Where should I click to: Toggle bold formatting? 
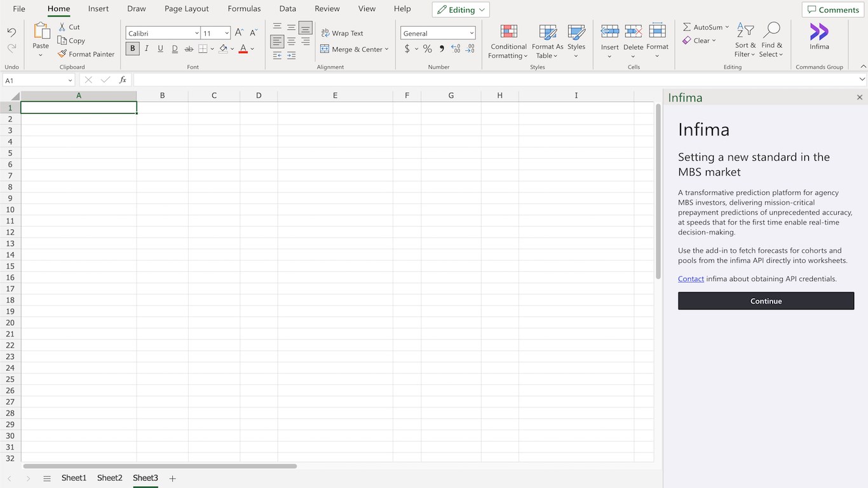[x=133, y=49]
